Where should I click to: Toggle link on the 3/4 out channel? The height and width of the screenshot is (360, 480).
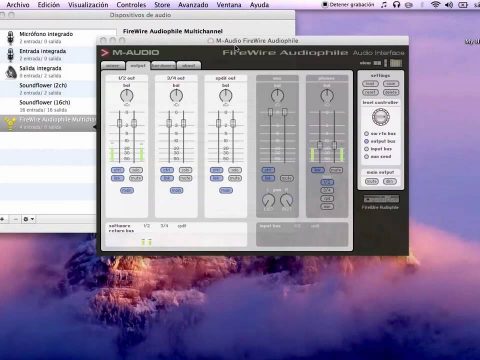[x=167, y=178]
